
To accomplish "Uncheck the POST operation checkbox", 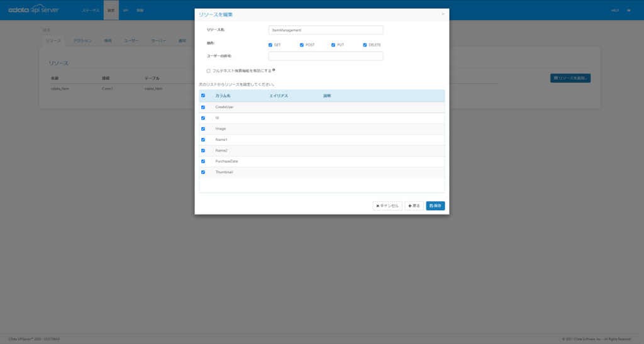I will pyautogui.click(x=302, y=45).
